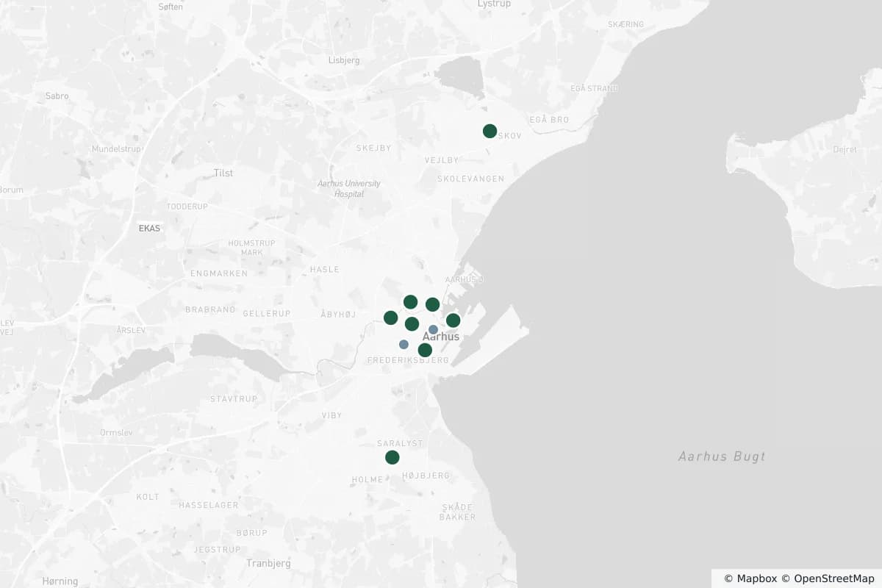Pick the green harbor marker east of downtown Aarhus

[453, 320]
